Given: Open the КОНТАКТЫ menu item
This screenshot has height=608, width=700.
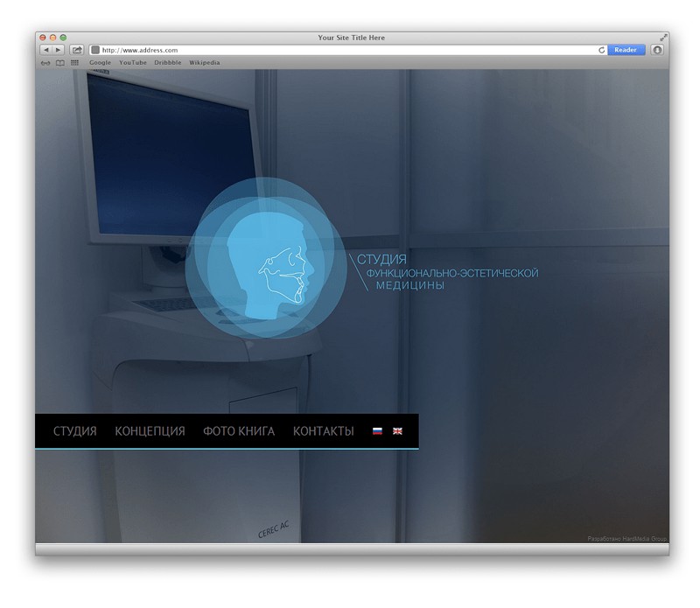Looking at the screenshot, I should (323, 431).
